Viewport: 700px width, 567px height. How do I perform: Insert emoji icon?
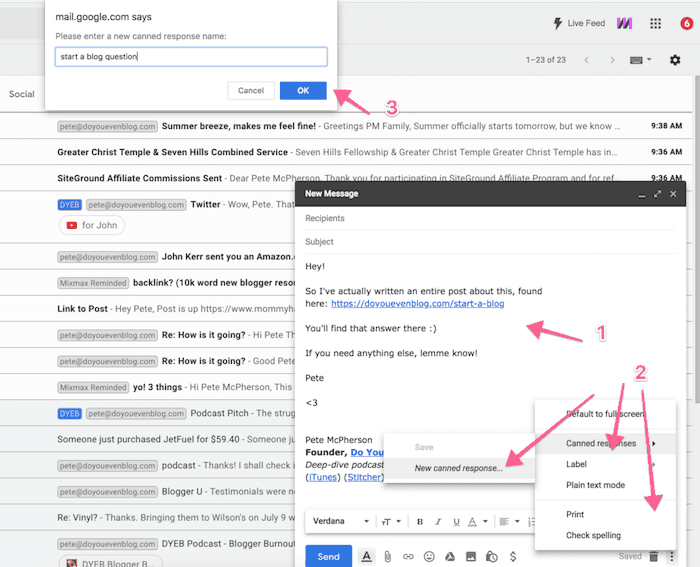coord(429,557)
